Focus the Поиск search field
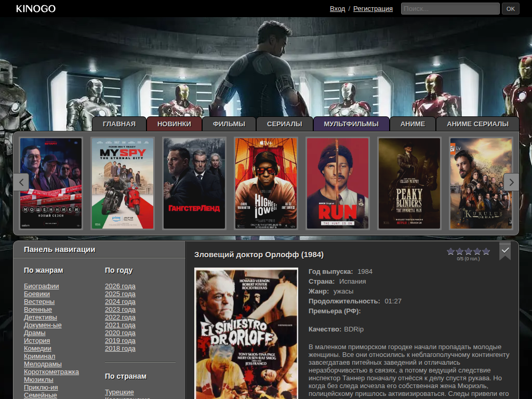This screenshot has width=532, height=399. 450,8
